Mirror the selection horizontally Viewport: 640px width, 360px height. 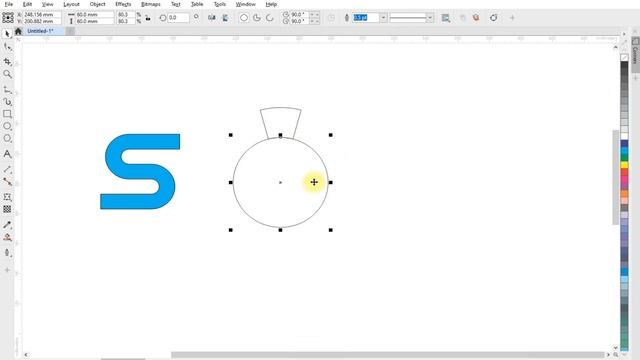(x=211, y=18)
